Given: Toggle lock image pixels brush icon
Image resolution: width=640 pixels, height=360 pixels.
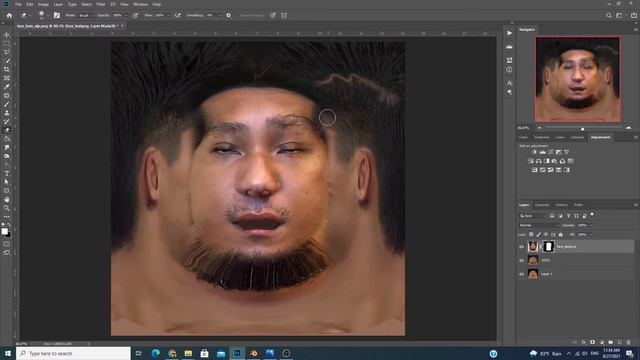Looking at the screenshot, I should [538, 235].
